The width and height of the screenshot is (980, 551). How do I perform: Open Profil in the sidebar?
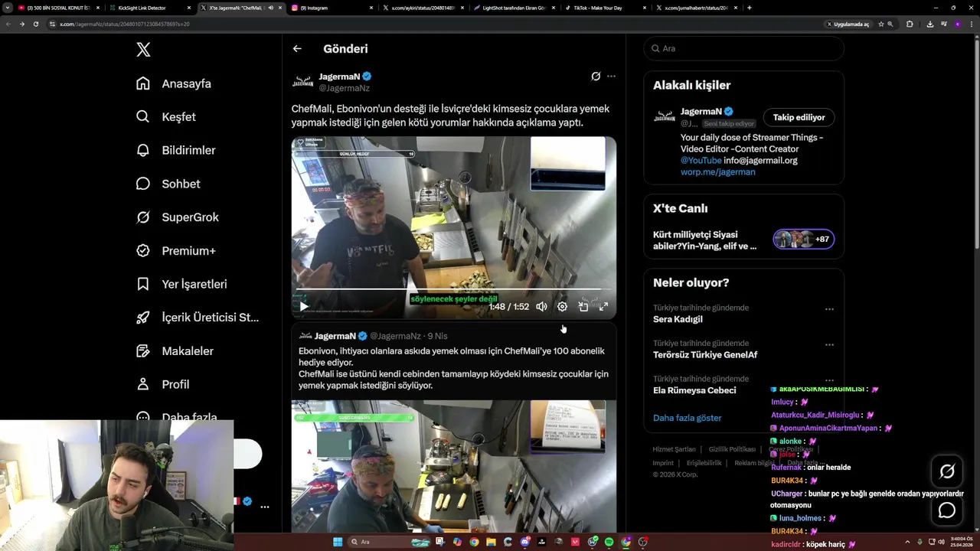click(x=163, y=384)
